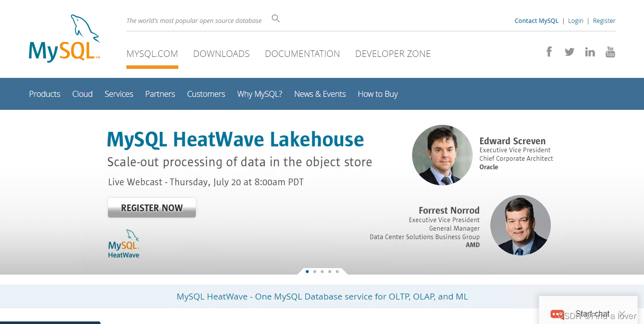Open the YouTube icon
644x324 pixels.
point(610,52)
